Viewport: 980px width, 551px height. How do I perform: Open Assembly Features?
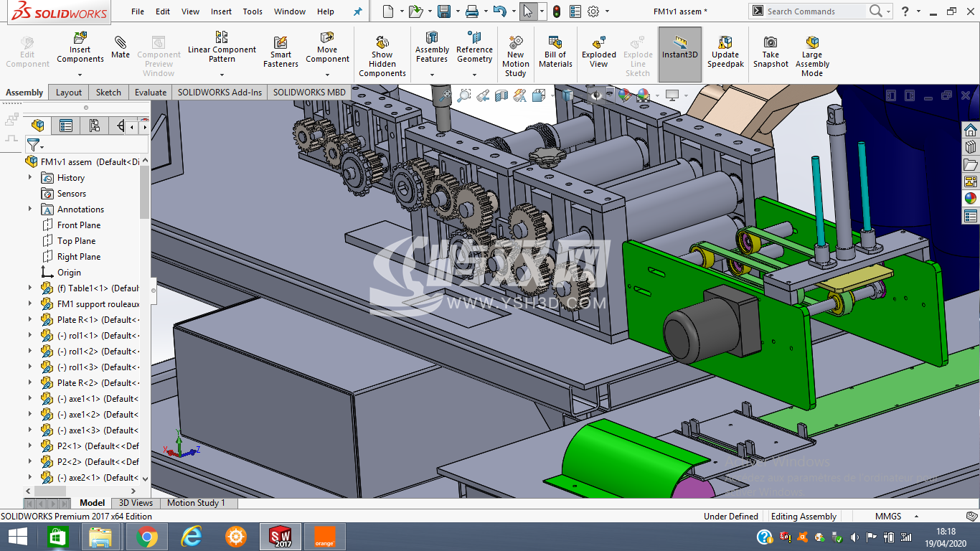[x=432, y=47]
